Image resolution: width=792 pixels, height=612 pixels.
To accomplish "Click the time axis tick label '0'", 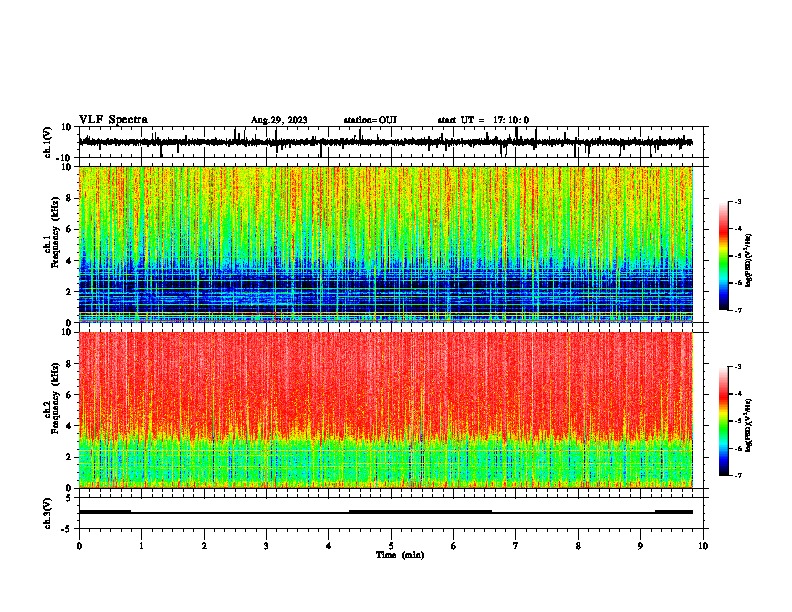I will 79,546.
